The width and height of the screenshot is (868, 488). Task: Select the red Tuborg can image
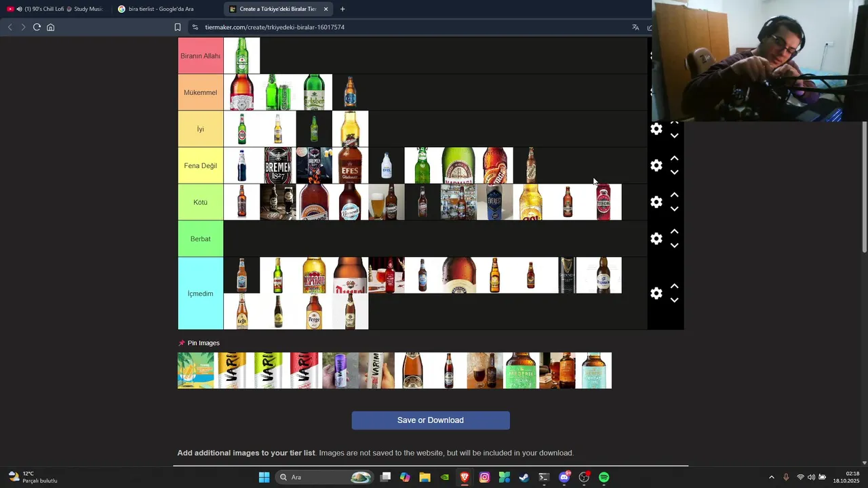point(604,202)
